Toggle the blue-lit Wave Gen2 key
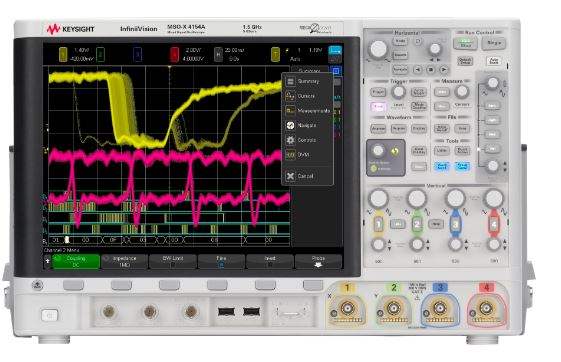This screenshot has width=561, height=362. point(462,166)
